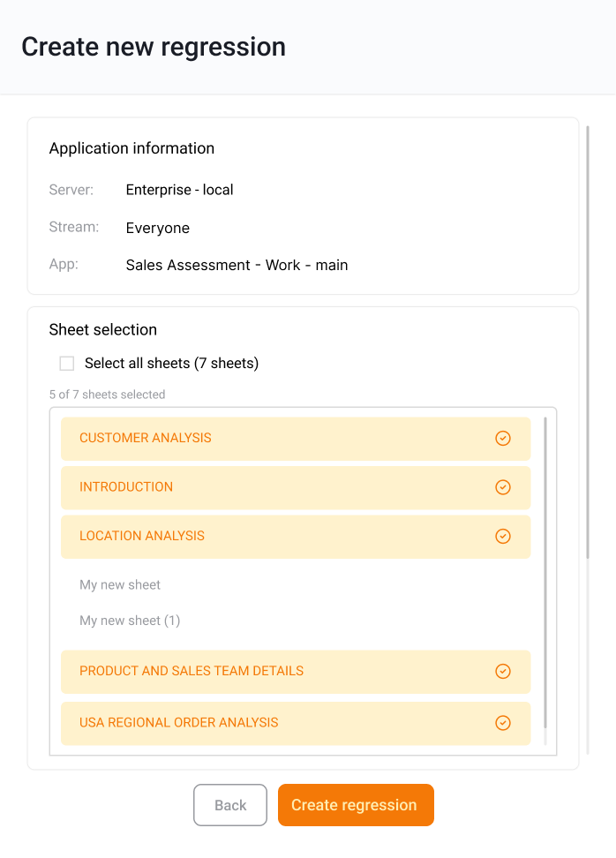Select the unselected 'My new sheet' item

click(x=120, y=585)
